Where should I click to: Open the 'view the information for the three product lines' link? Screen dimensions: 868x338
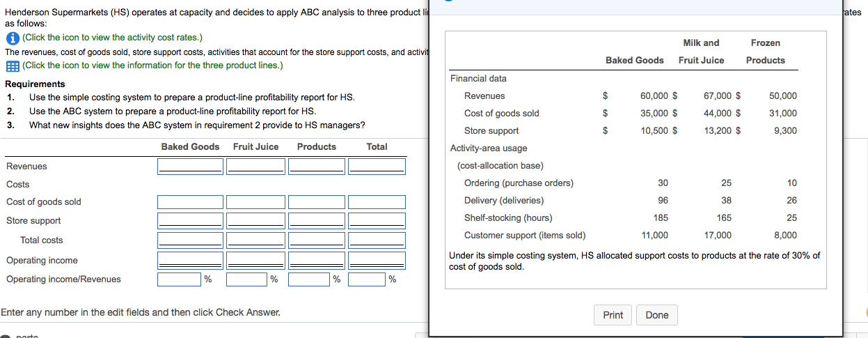152,66
